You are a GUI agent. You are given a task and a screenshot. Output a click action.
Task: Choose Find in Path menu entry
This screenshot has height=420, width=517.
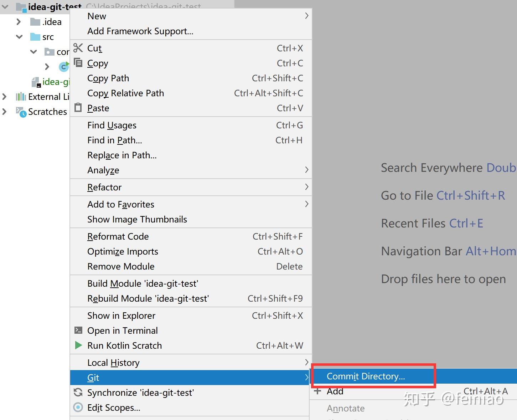coord(115,140)
